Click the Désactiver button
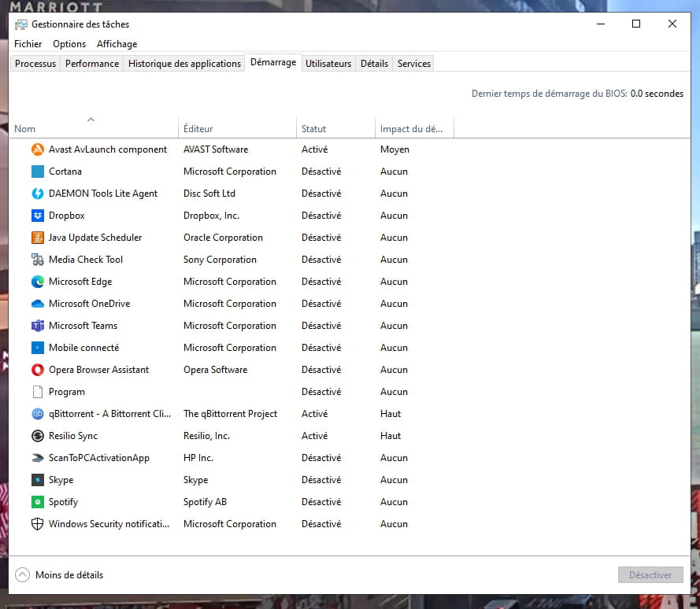 pos(650,574)
